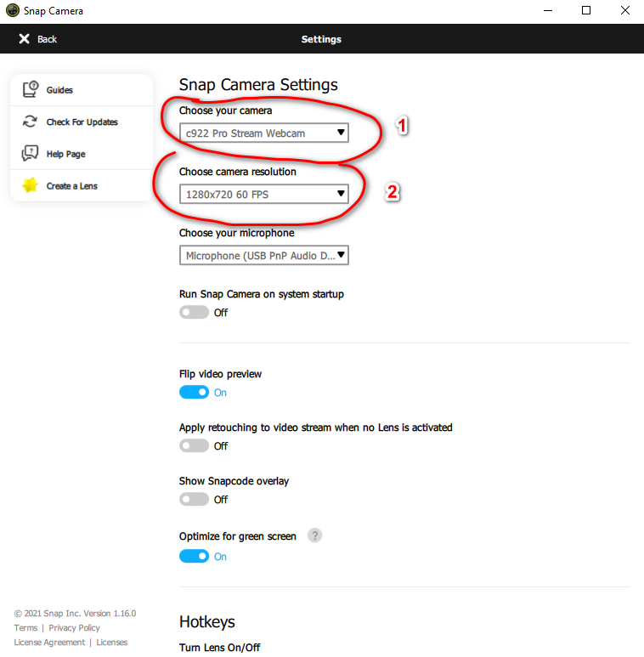Go Back from the Settings page
This screenshot has width=644, height=657.
click(37, 39)
